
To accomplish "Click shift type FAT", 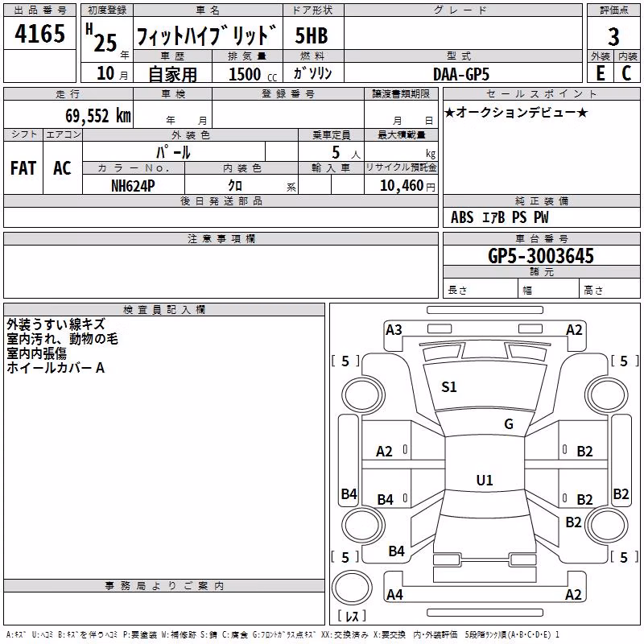I will click(23, 168).
